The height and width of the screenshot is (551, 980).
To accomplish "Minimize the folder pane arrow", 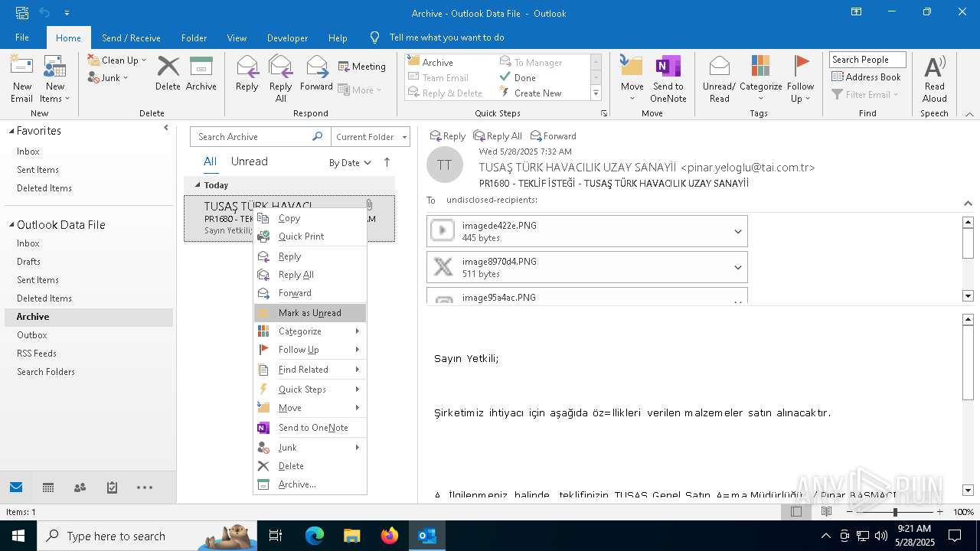I will [x=166, y=128].
